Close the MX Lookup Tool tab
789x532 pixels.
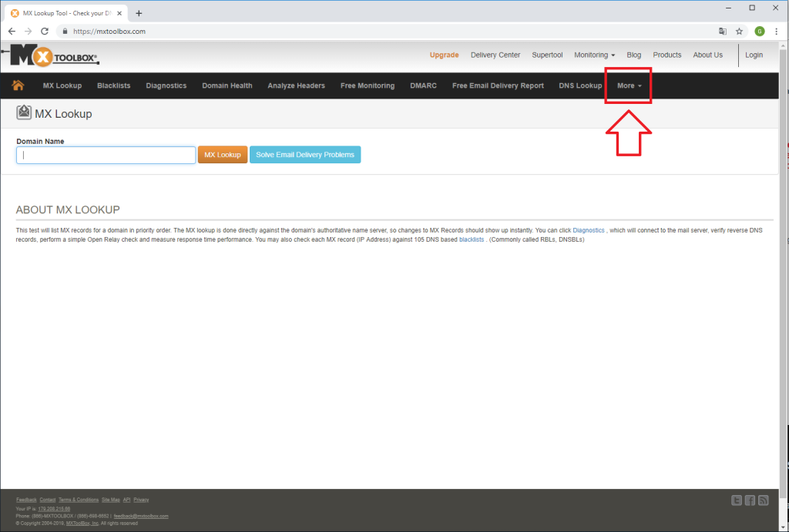[119, 13]
